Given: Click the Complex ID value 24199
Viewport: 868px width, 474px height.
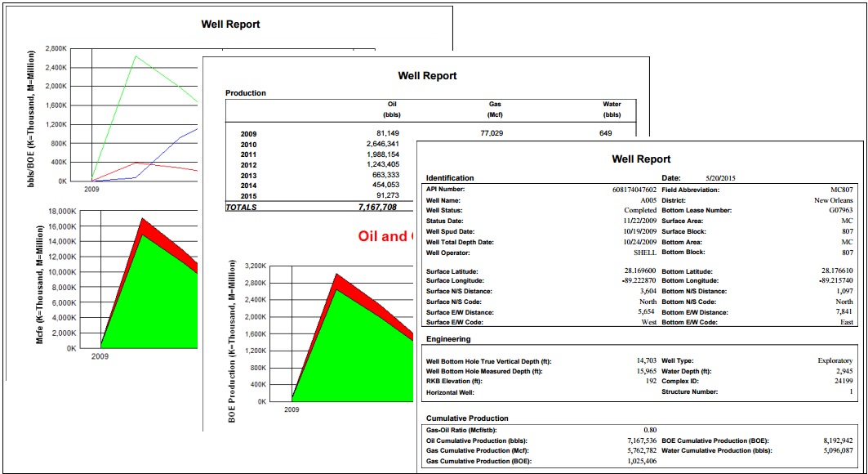Looking at the screenshot, I should [x=844, y=382].
